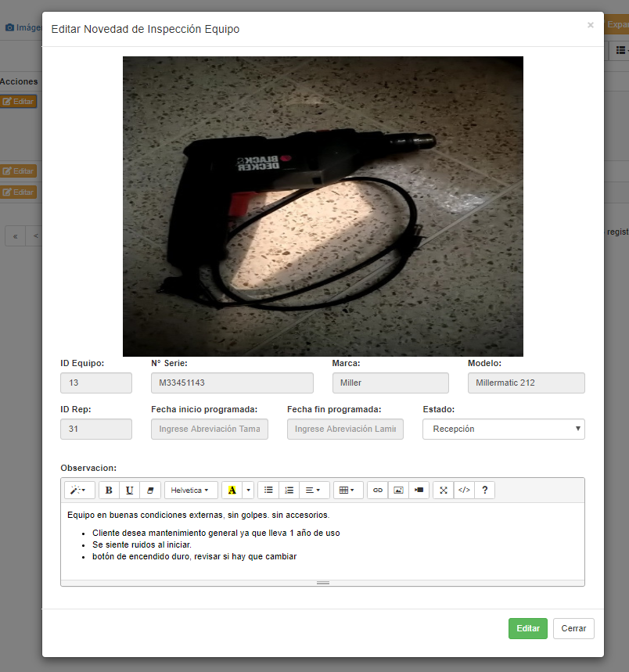
Task: Open paragraph alignment options
Action: coord(313,491)
